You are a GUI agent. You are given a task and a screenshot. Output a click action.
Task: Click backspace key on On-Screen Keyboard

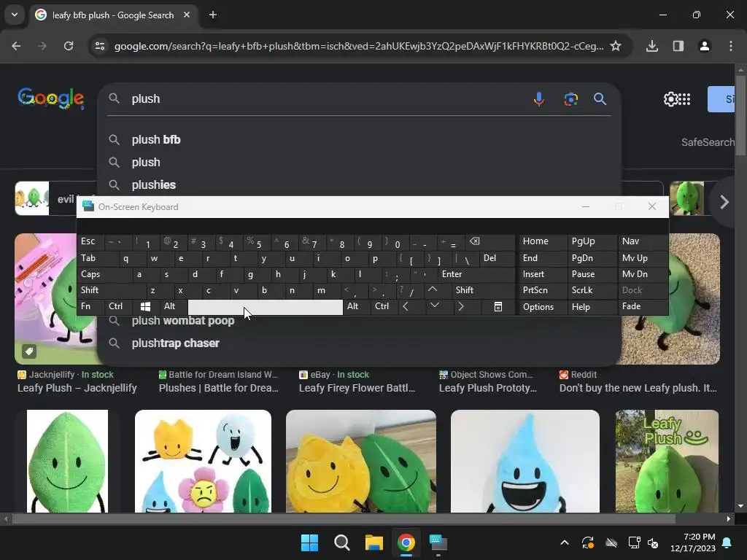point(491,242)
